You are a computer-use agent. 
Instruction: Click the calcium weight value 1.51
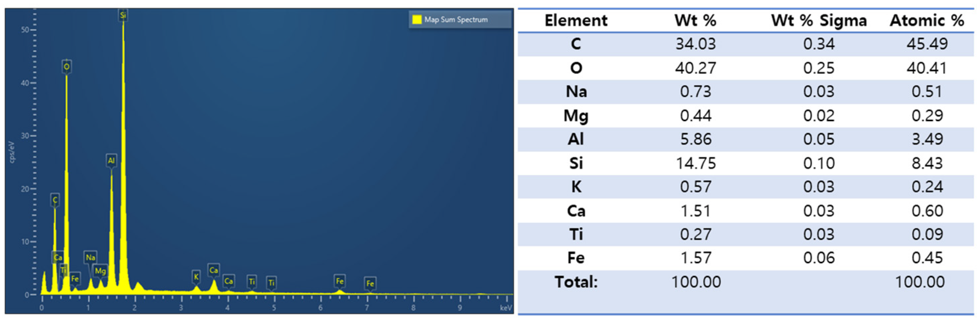[x=695, y=210]
